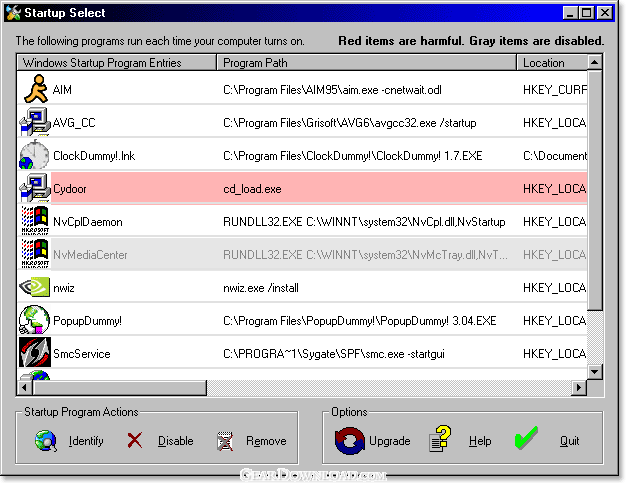Click the PopupDummy! 3.04.EXE program path
The image size is (626, 483).
[360, 321]
